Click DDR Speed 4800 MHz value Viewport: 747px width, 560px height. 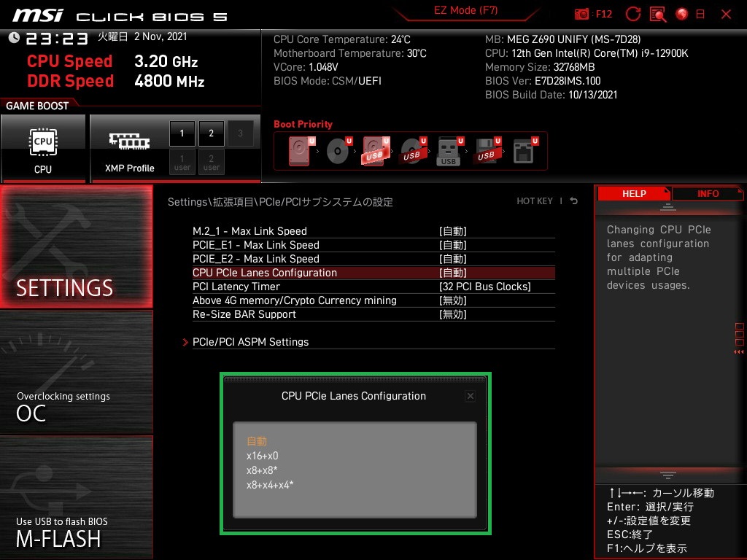pos(169,81)
